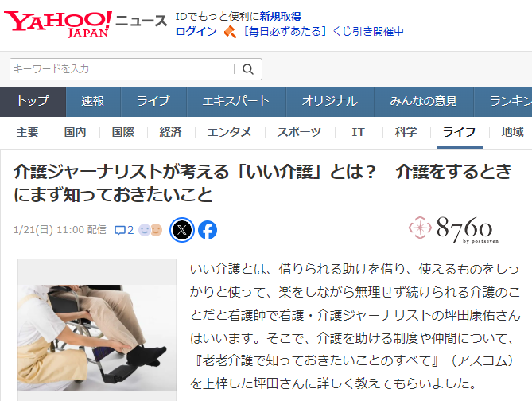This screenshot has height=401, width=532.
Task: Share article on Facebook
Action: pyautogui.click(x=208, y=230)
